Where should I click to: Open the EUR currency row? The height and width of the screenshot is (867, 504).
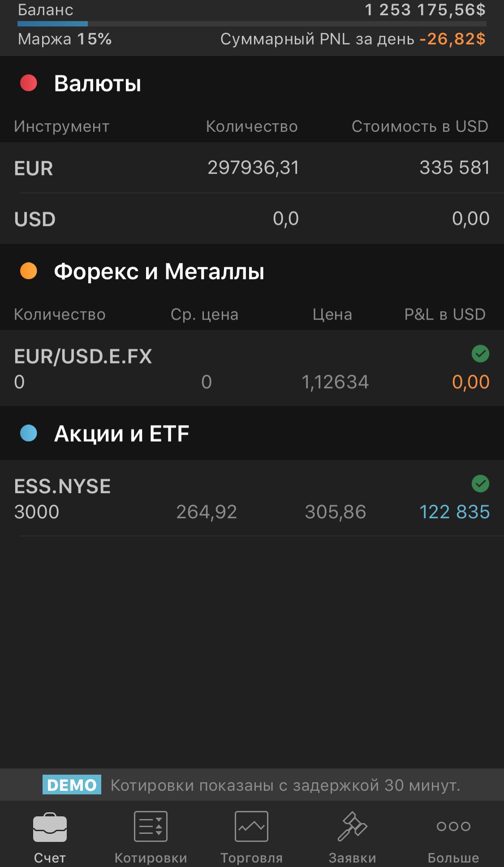[x=252, y=168]
